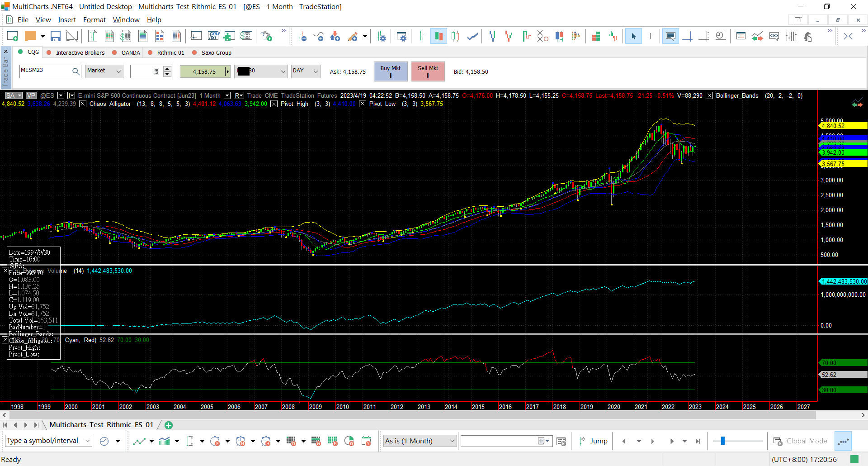Click the Insert Instrument bar-plus icon
Viewport: 868px width, 466px height.
point(302,37)
